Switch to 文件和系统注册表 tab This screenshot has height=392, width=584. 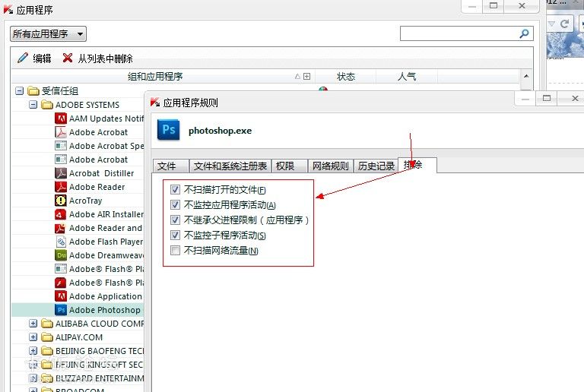point(230,166)
